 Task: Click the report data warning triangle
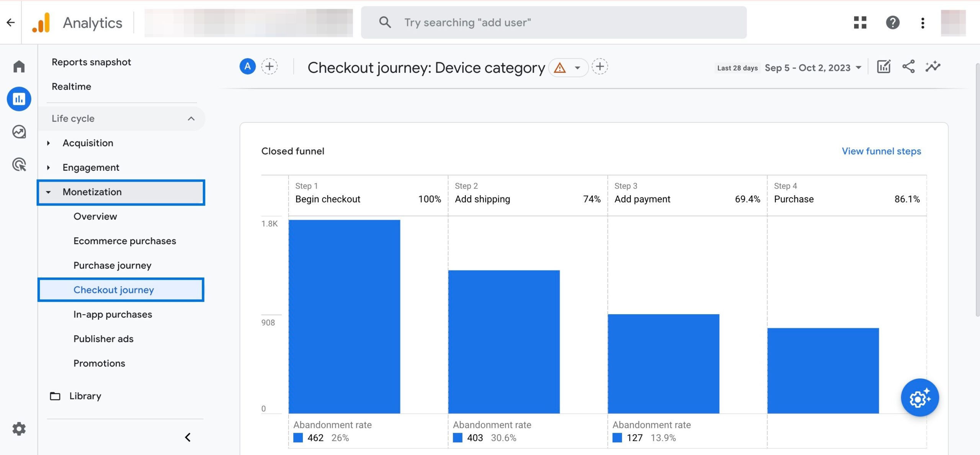(x=559, y=68)
